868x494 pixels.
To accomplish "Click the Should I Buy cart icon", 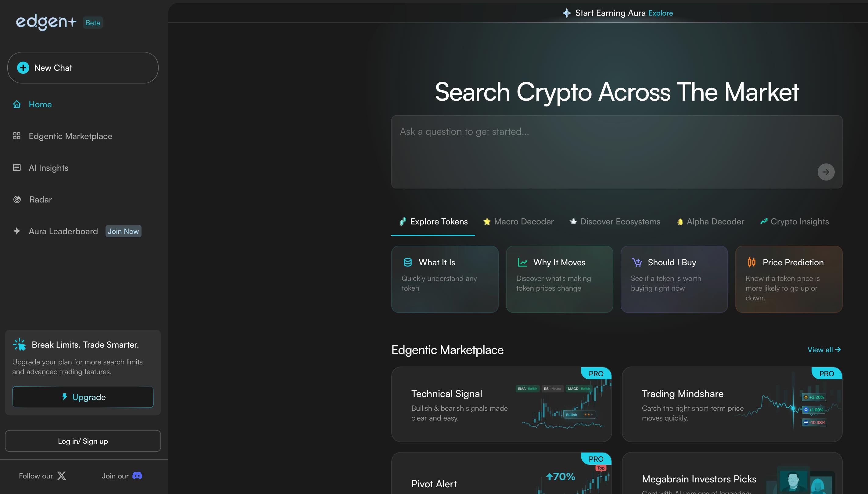I will [637, 262].
